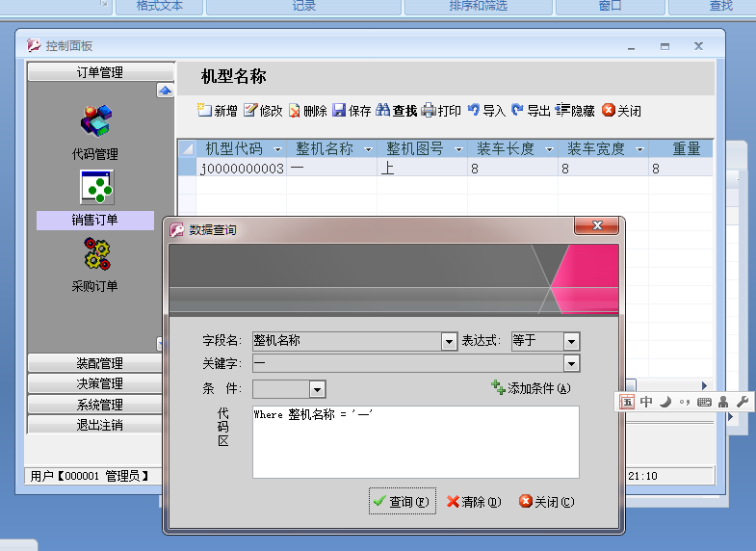The width and height of the screenshot is (756, 551).
Task: Click the 数据查询 dialog title icon
Action: coord(177,230)
